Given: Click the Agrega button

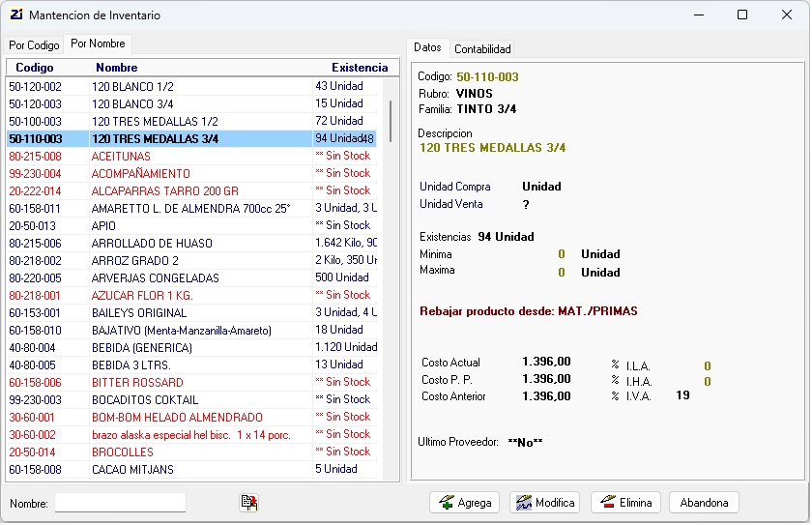Looking at the screenshot, I should (465, 503).
